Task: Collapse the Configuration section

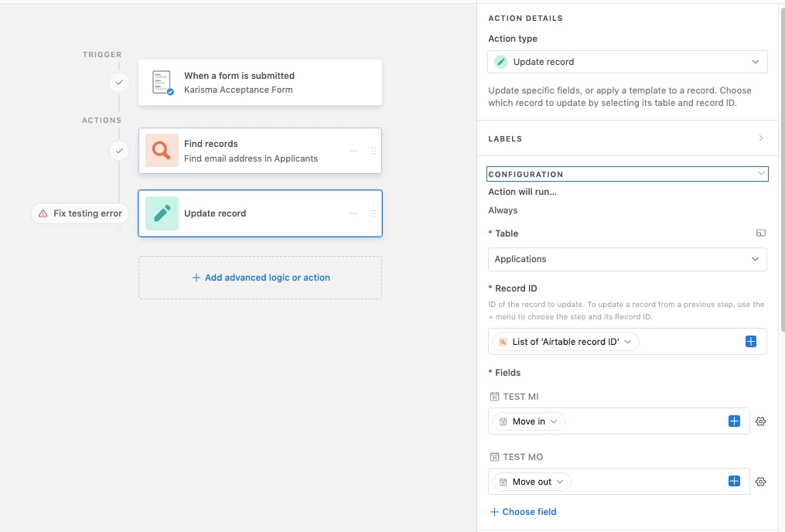Action: 761,174
